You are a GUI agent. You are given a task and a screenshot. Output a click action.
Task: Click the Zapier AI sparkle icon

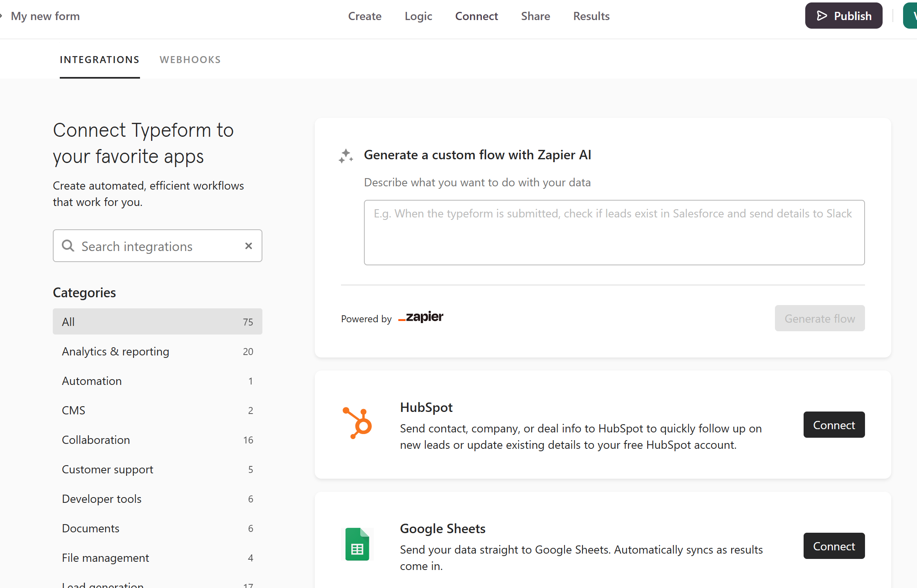pyautogui.click(x=346, y=156)
